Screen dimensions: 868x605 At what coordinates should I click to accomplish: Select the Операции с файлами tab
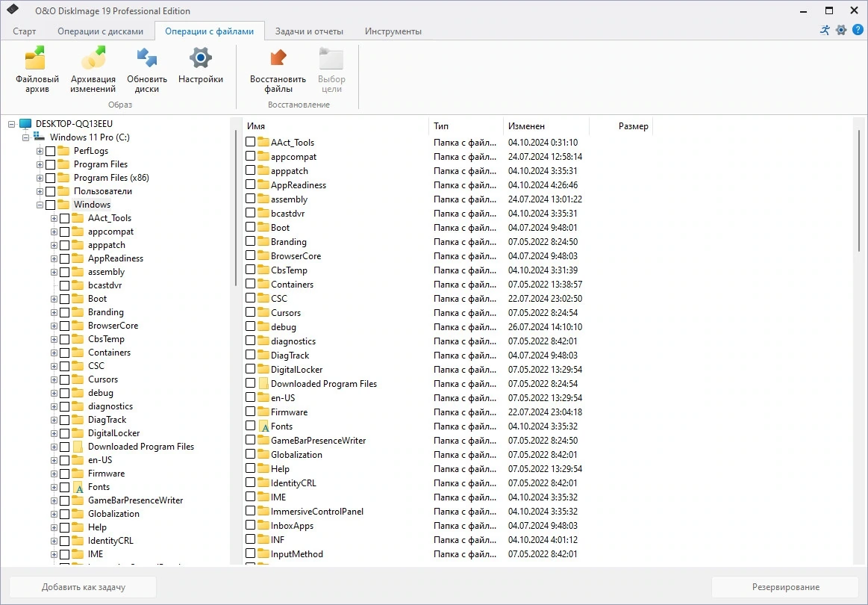coord(209,31)
